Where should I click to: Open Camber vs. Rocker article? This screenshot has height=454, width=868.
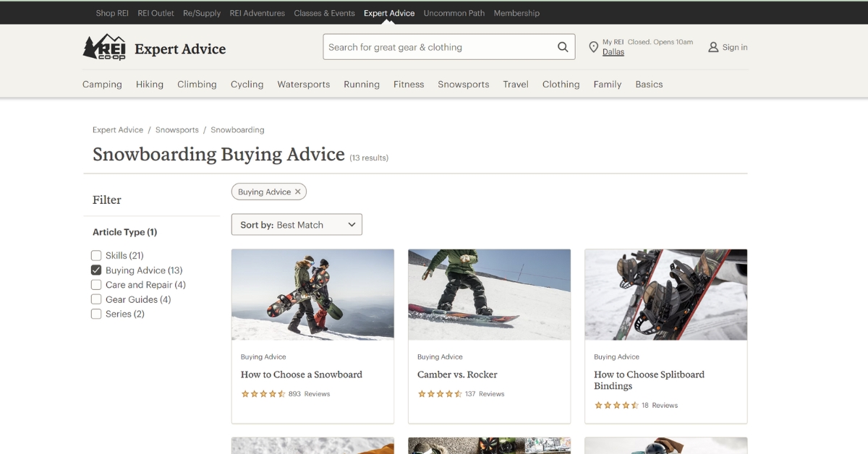coord(457,374)
